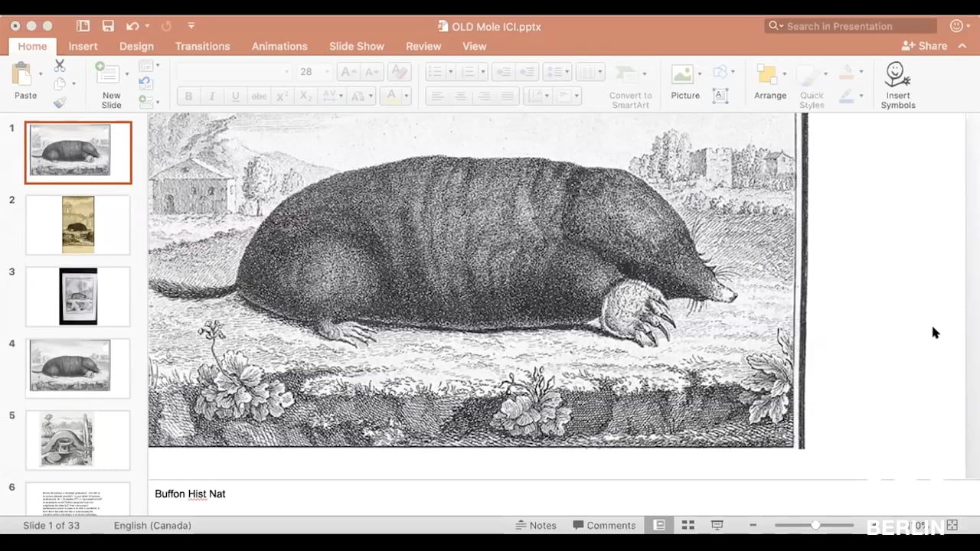Click the sidebar panel icon left of Save

pyautogui.click(x=83, y=26)
